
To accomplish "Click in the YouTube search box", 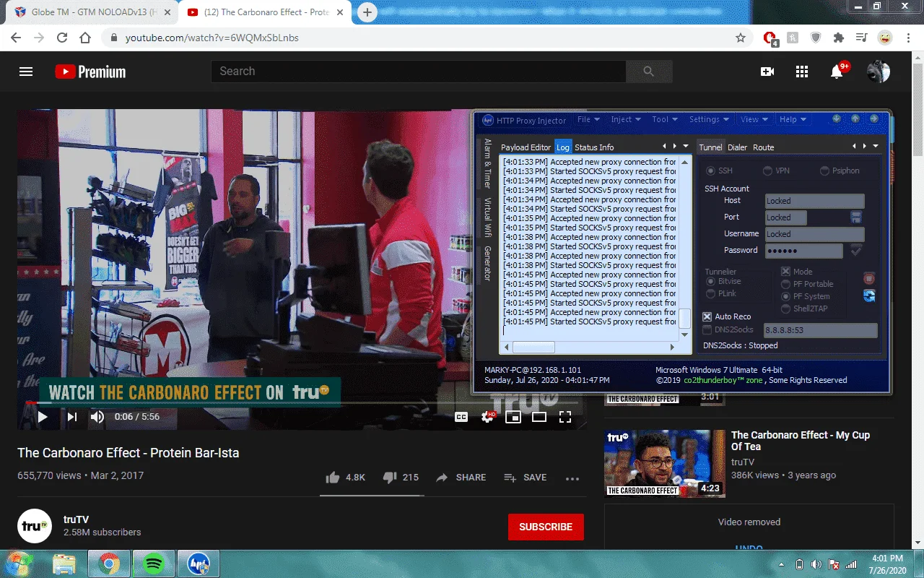I will point(419,71).
